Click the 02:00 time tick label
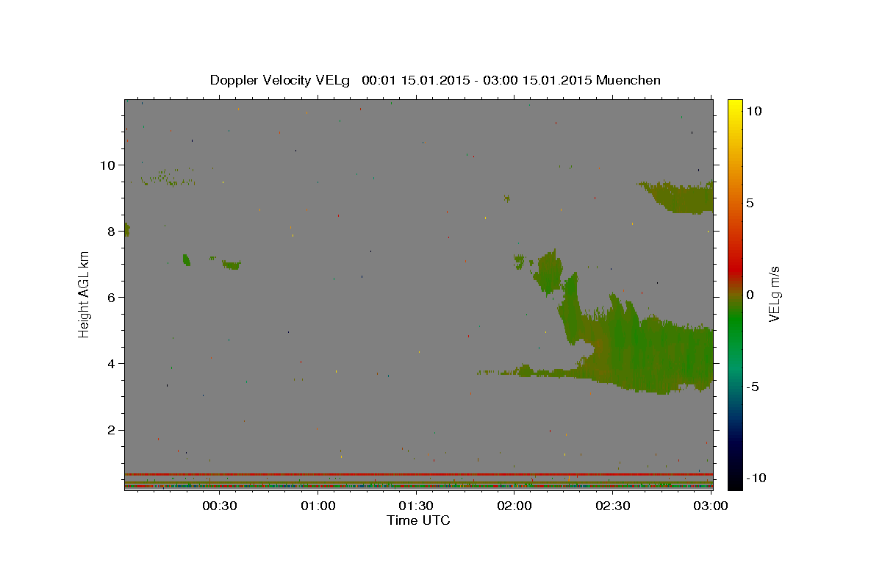Image resolution: width=882 pixels, height=588 pixels. (515, 506)
